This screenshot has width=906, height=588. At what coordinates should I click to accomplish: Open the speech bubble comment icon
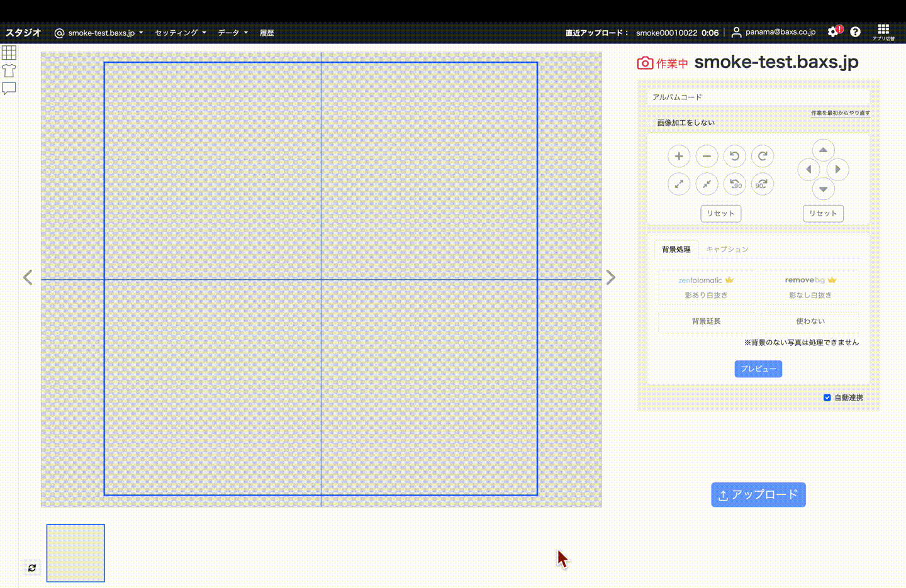(x=9, y=89)
